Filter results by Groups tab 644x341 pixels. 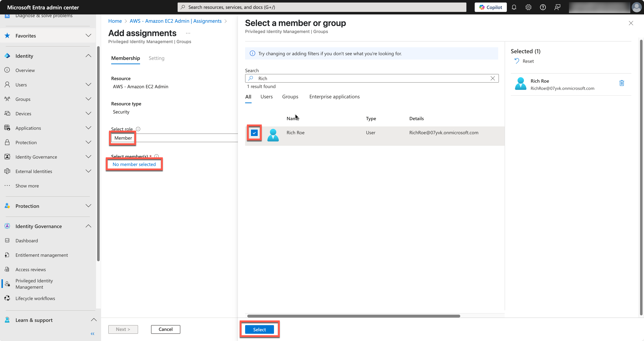[290, 97]
